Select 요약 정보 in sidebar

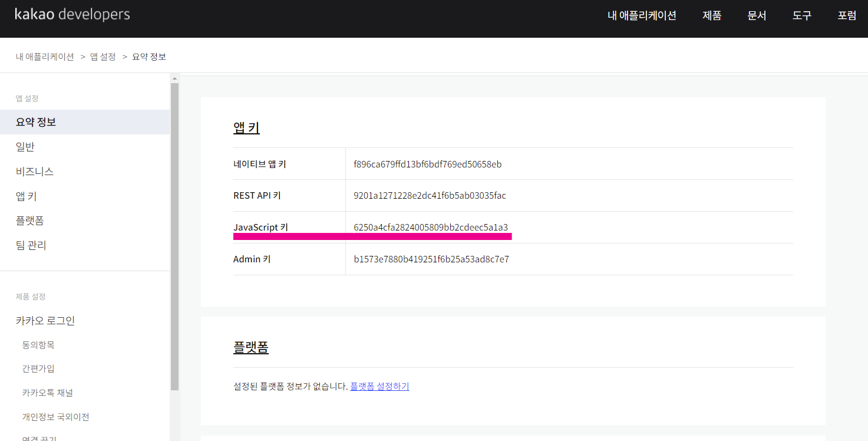click(85, 122)
